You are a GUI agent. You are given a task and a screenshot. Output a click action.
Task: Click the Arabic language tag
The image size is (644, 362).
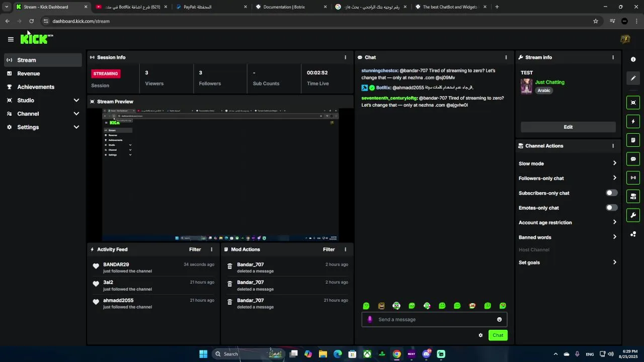pos(544,90)
